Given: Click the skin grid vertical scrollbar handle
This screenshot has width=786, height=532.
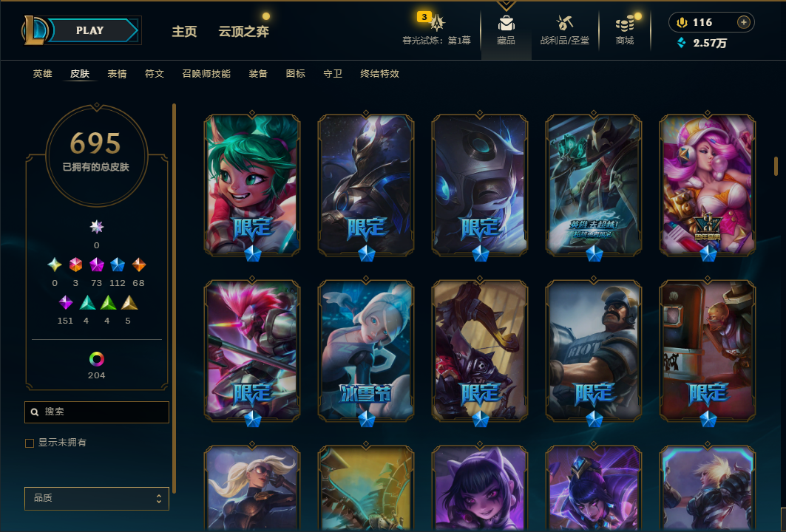Looking at the screenshot, I should pyautogui.click(x=776, y=166).
